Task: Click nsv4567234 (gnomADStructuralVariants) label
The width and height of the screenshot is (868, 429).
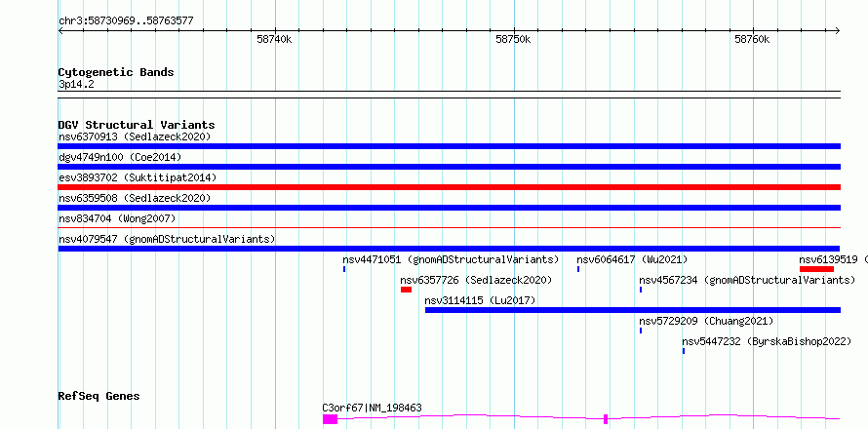Action: [x=747, y=280]
